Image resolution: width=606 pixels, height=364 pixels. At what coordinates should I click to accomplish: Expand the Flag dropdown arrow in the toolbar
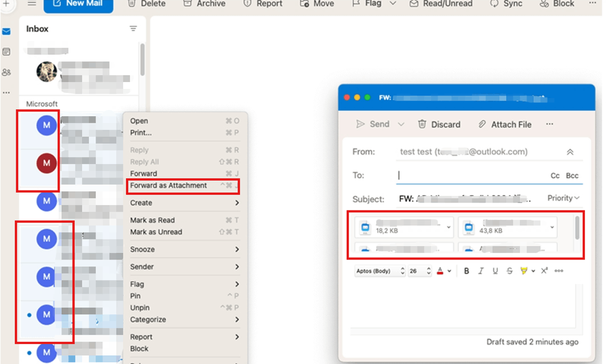(393, 4)
